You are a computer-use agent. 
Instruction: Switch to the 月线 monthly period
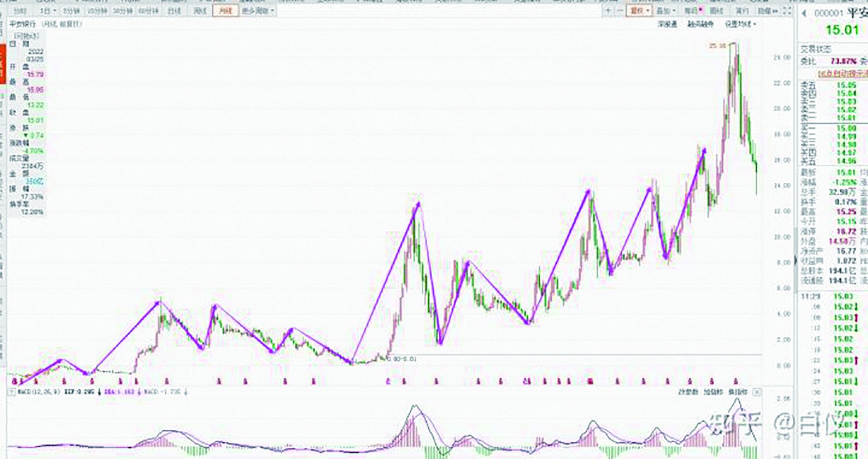226,11
